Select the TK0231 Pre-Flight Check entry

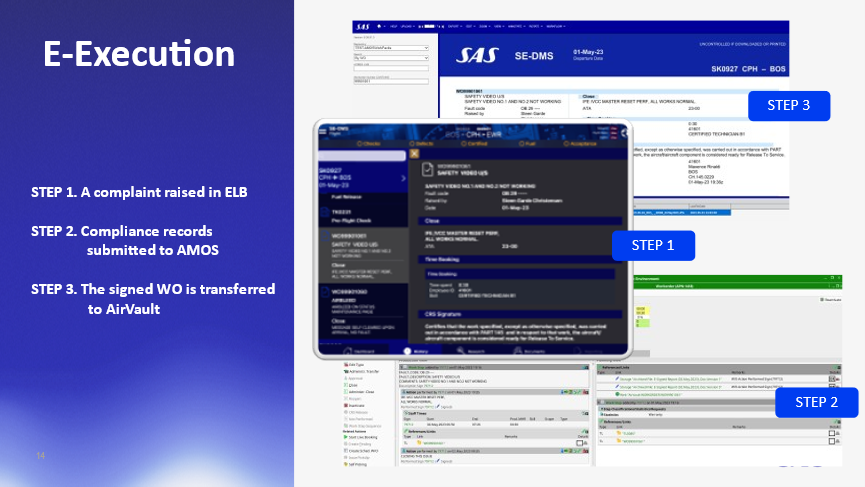coord(363,216)
